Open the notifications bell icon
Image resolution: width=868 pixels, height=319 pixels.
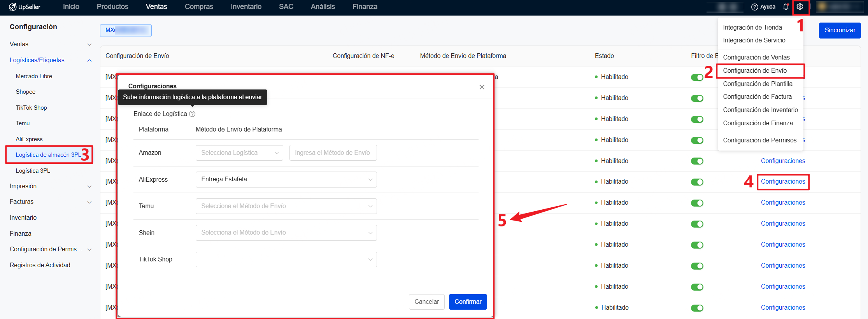point(786,7)
